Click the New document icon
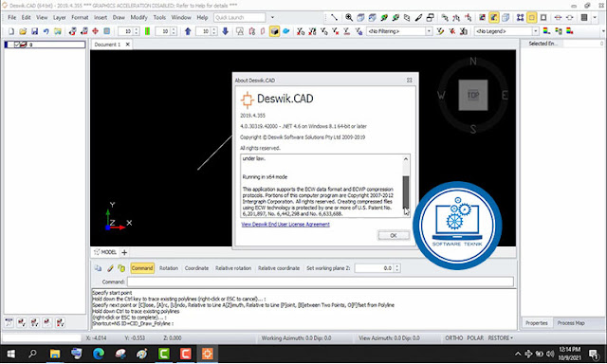The width and height of the screenshot is (607, 364). pos(11,31)
